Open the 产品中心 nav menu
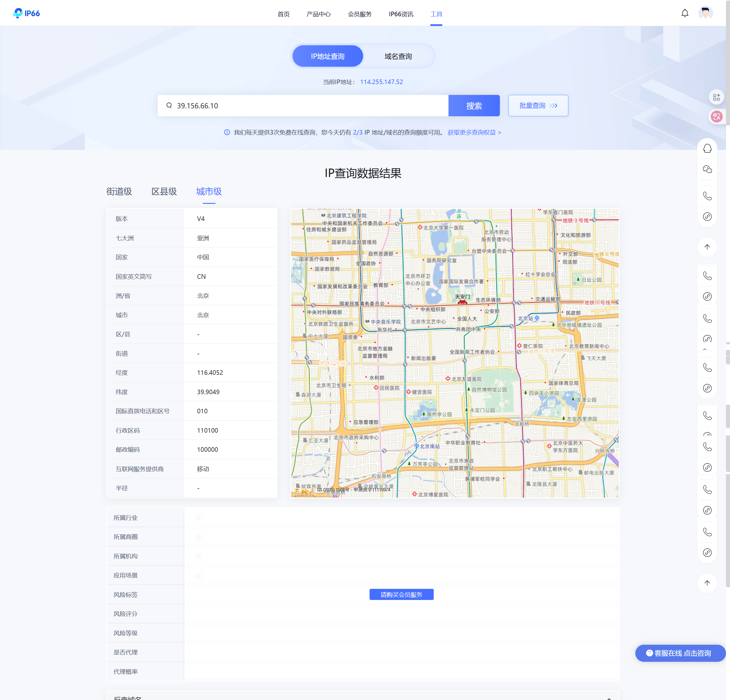Image resolution: width=730 pixels, height=700 pixels. pyautogui.click(x=319, y=14)
